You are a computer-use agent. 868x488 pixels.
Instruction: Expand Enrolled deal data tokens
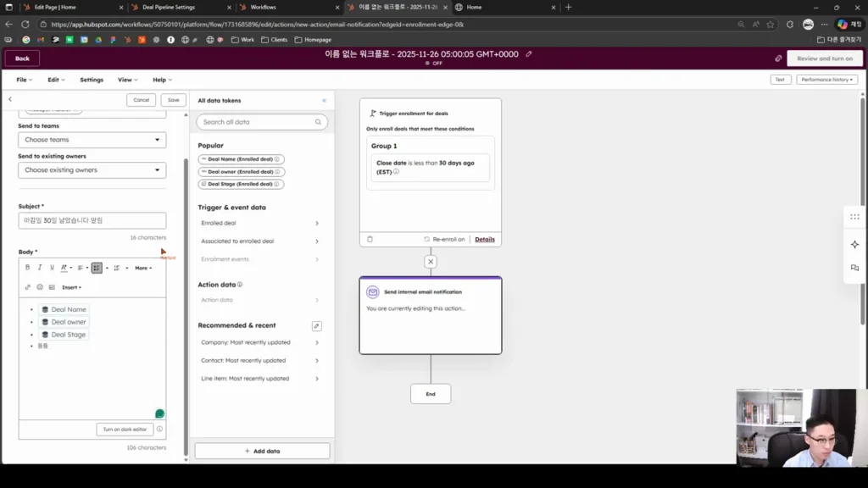(x=260, y=223)
